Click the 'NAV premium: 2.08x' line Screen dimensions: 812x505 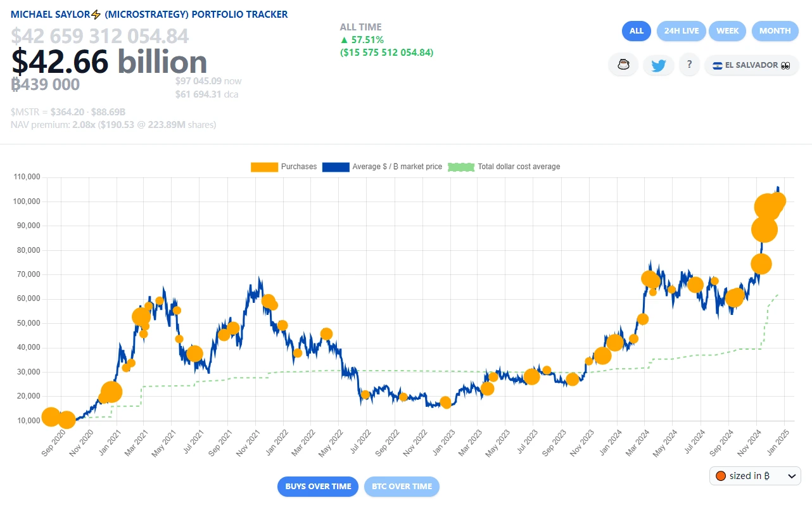pos(113,125)
